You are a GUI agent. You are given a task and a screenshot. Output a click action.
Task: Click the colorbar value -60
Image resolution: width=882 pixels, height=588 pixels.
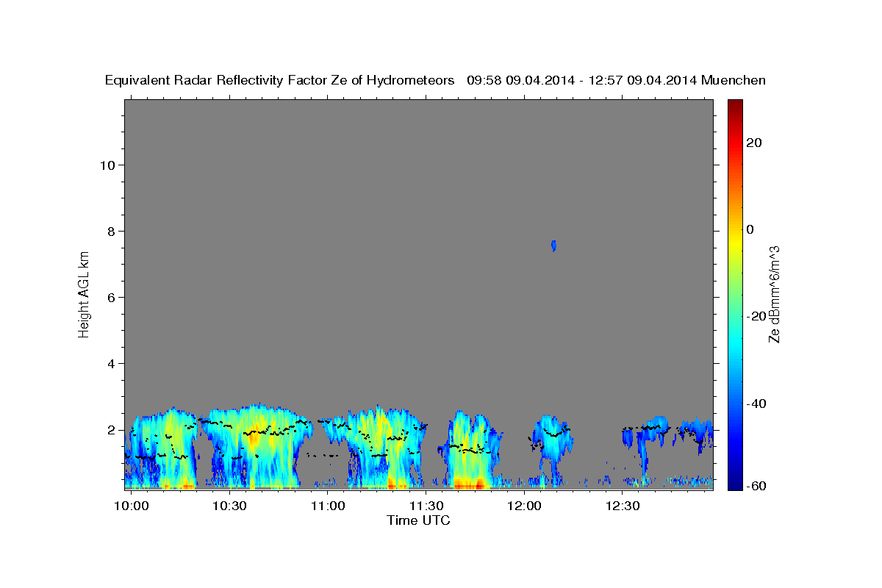pos(757,487)
